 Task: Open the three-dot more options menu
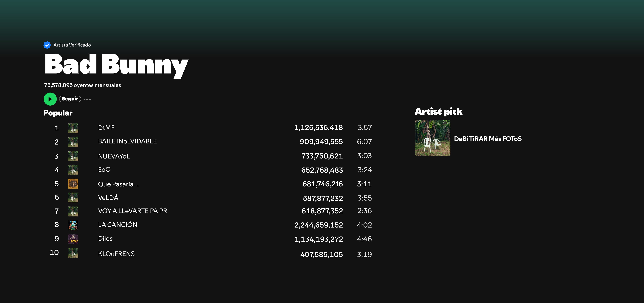click(x=87, y=99)
